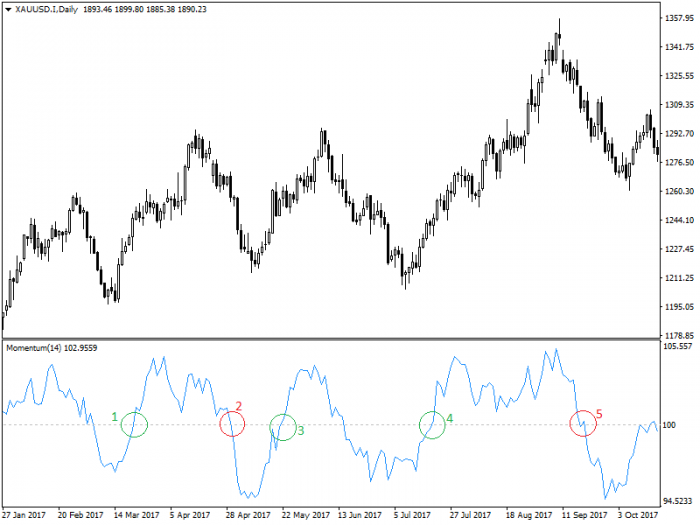This screenshot has height=525, width=700.
Task: Click the 22 May 2017 date label
Action: pos(305,515)
